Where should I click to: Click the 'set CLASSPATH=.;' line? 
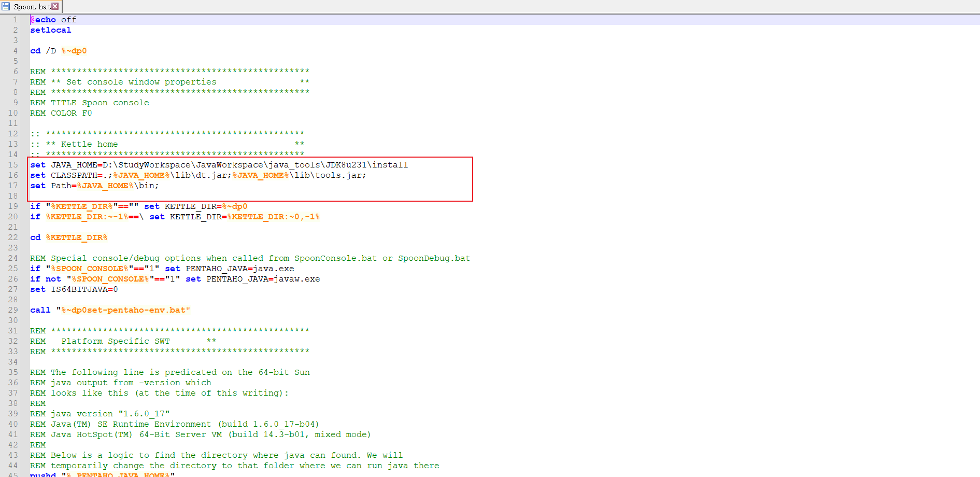[198, 175]
